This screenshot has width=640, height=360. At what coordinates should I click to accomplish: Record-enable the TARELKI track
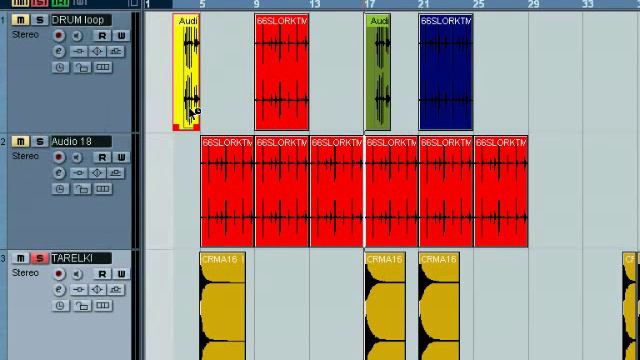point(59,274)
